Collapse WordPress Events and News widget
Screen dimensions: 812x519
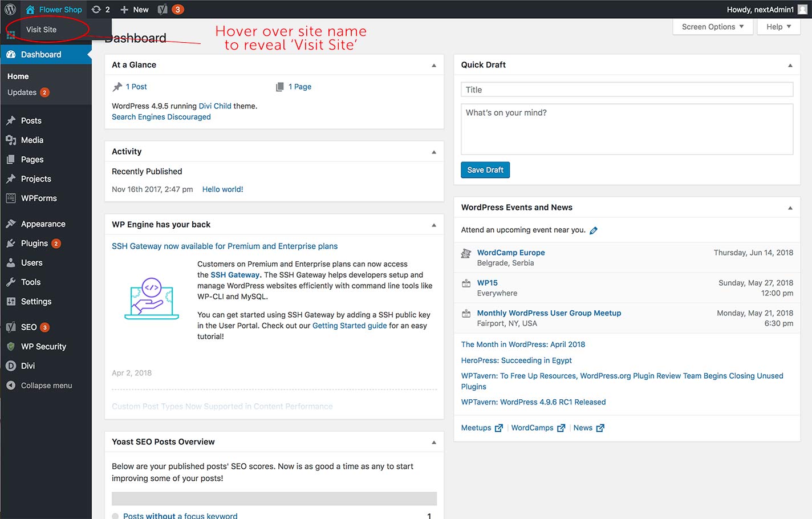790,208
